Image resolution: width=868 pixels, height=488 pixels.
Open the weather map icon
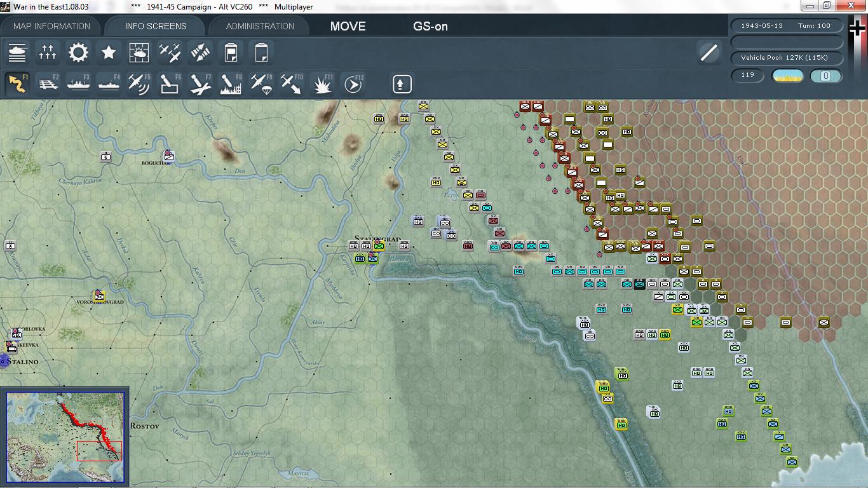[x=139, y=52]
